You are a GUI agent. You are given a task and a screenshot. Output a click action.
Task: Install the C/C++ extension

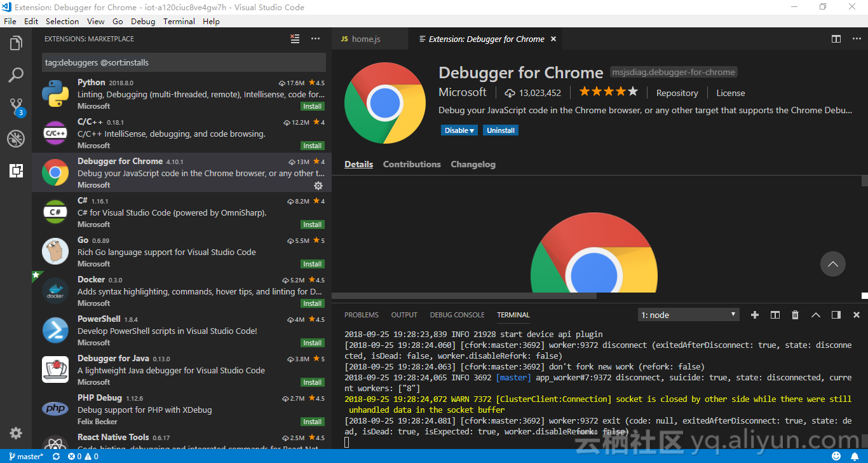tap(313, 146)
